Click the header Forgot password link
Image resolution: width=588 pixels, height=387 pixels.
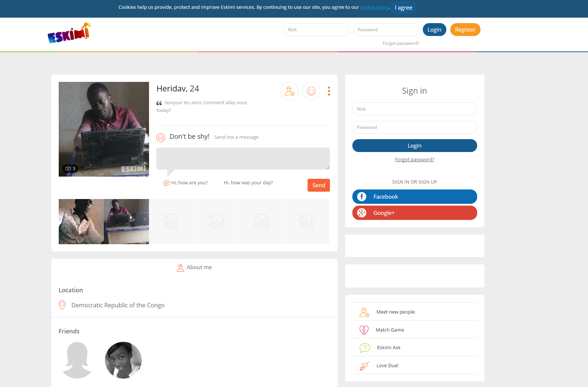tap(400, 43)
